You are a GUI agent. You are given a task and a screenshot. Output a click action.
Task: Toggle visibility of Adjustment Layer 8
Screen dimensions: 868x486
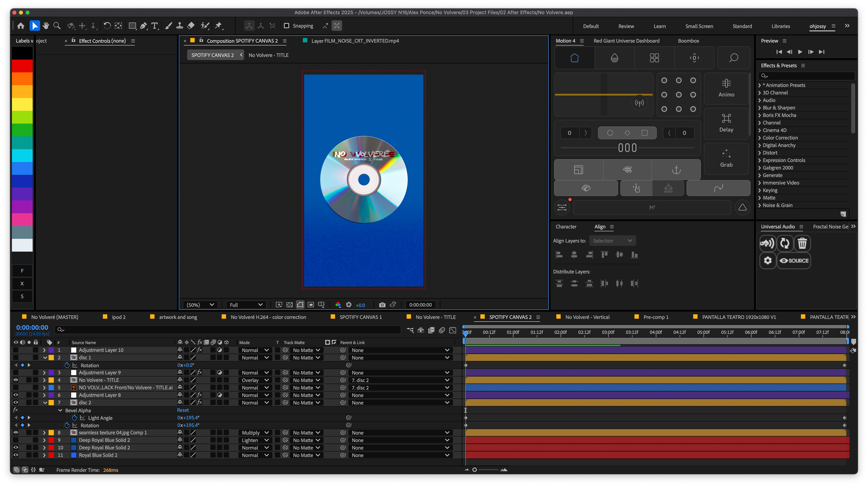[x=16, y=395]
